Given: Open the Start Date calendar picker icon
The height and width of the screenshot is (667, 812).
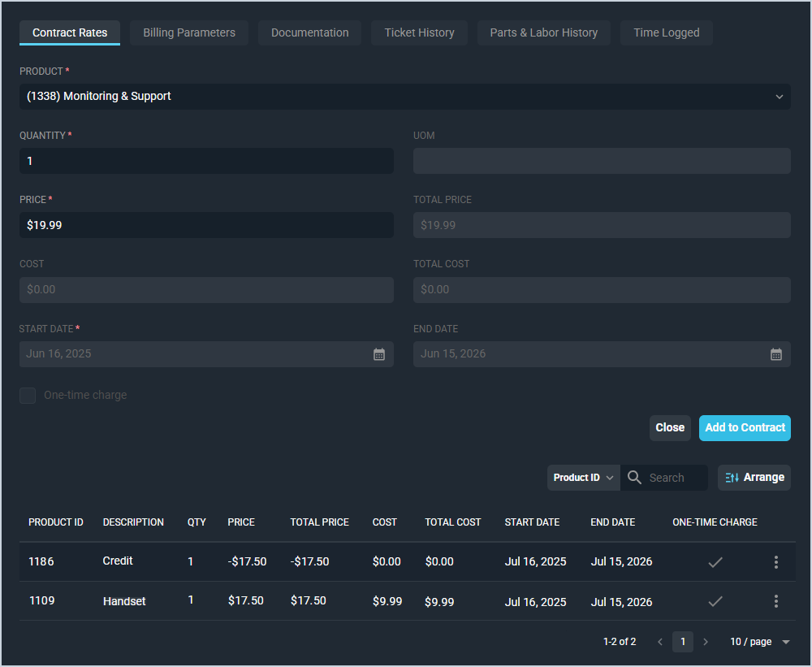Looking at the screenshot, I should tap(379, 354).
